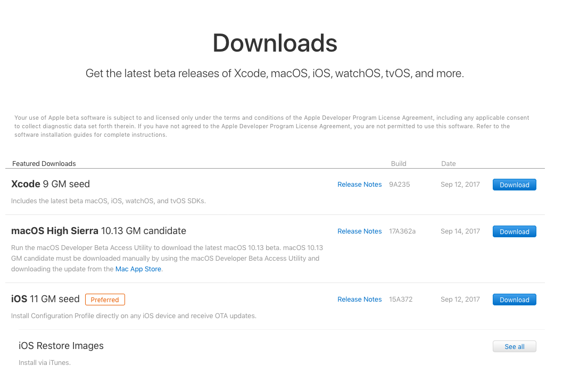Download Xcode 9 GM seed
588x374 pixels.
514,185
